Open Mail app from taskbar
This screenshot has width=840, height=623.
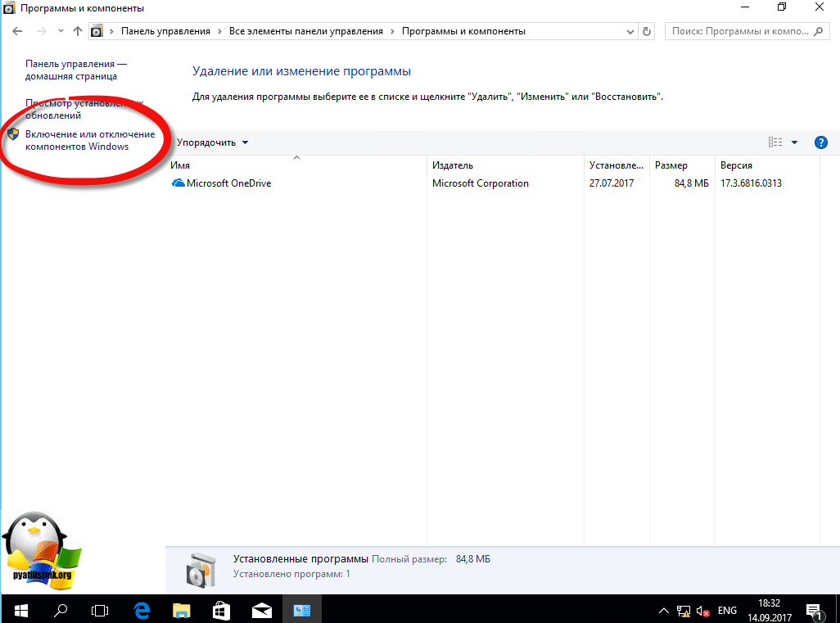[x=261, y=610]
